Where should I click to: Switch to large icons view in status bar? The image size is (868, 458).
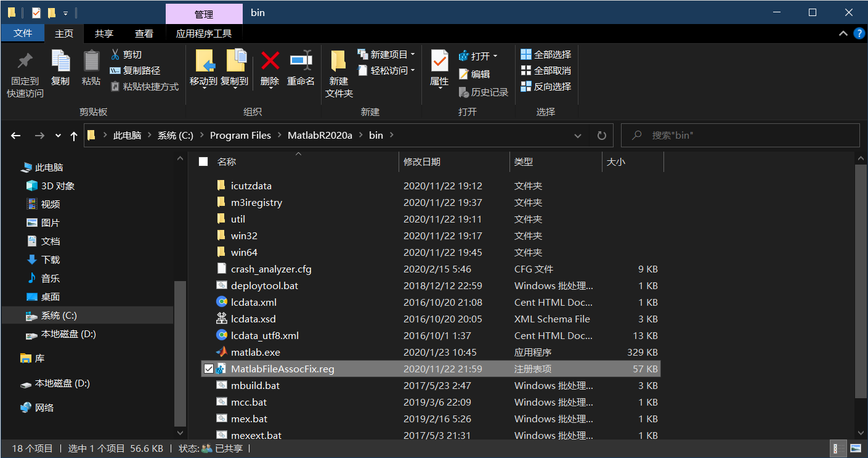pyautogui.click(x=856, y=448)
